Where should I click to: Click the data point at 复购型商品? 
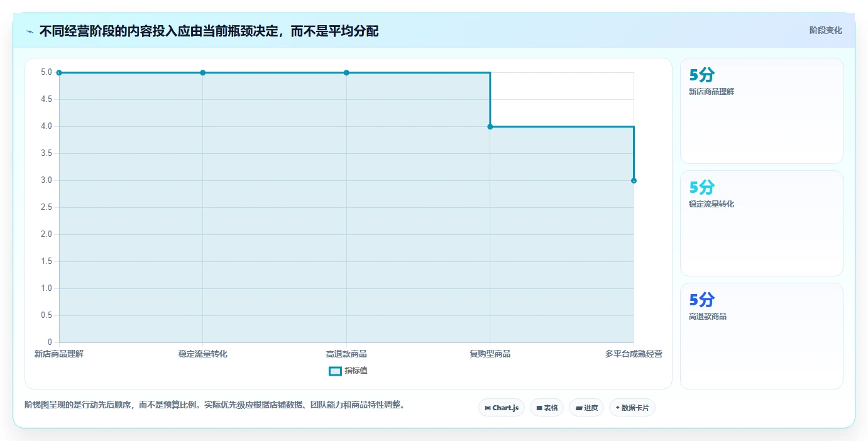tap(490, 127)
